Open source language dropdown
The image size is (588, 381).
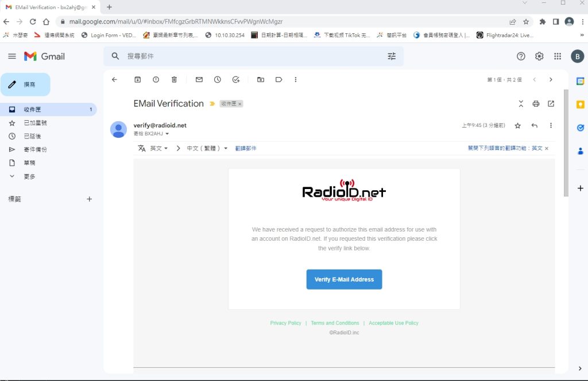pyautogui.click(x=158, y=148)
